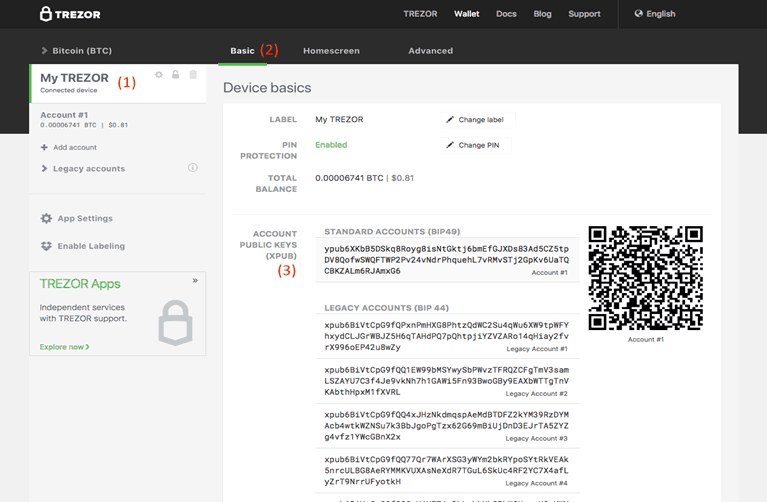Click the info icon beside Legacy accounts
Image resolution: width=767 pixels, height=502 pixels.
[193, 168]
